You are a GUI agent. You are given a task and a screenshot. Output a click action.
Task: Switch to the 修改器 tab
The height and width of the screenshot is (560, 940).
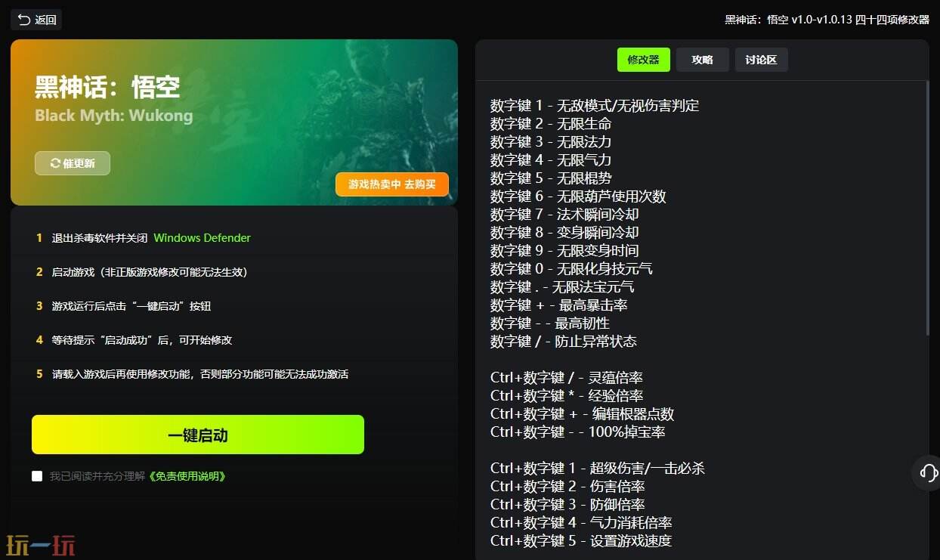644,60
